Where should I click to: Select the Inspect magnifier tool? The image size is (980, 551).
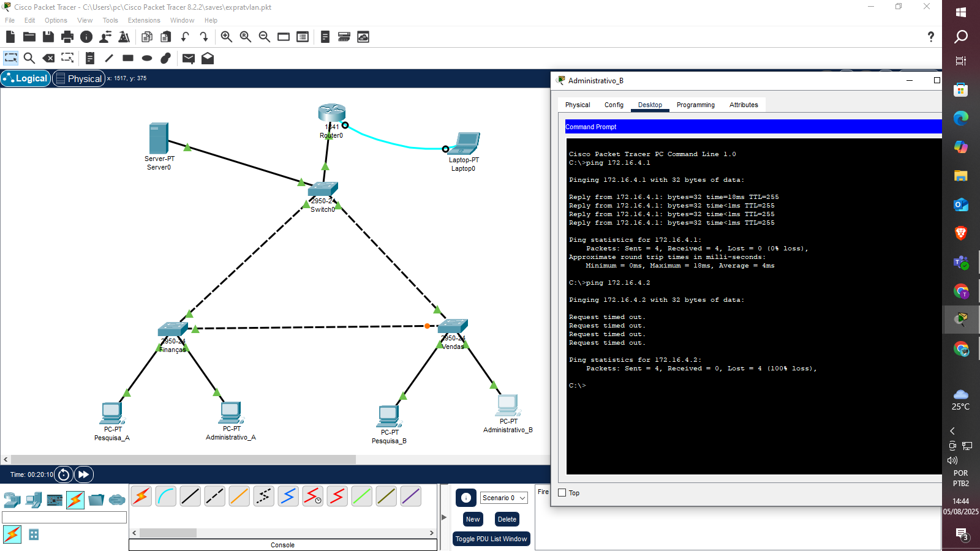(x=29, y=58)
